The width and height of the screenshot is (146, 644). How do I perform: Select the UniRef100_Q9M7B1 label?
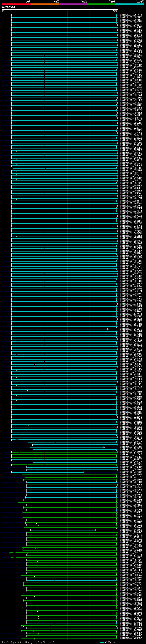(131, 30)
